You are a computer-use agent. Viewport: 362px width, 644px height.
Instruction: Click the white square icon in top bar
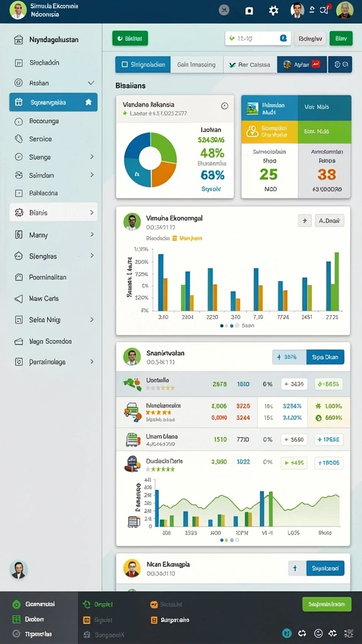[x=249, y=11]
